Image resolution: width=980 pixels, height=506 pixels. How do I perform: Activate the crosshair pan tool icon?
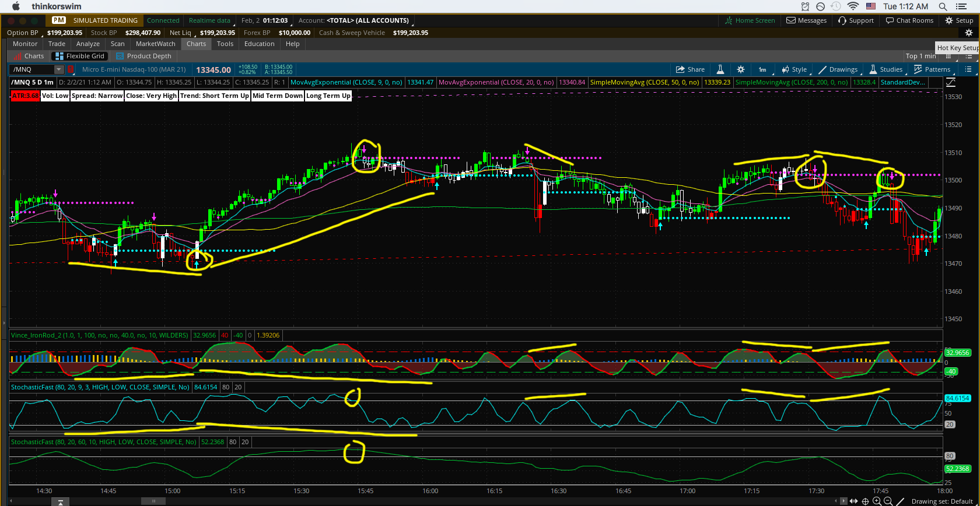coord(865,501)
